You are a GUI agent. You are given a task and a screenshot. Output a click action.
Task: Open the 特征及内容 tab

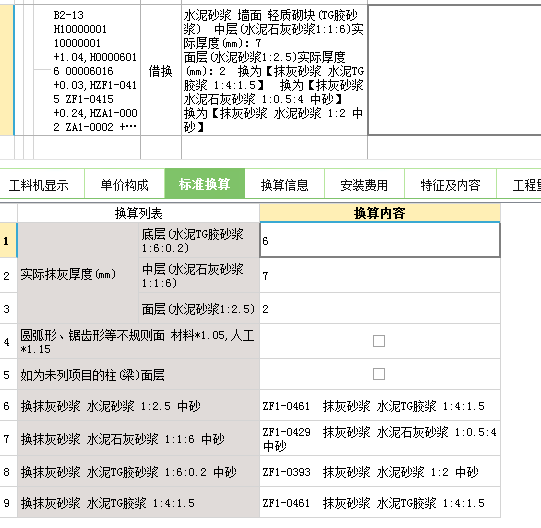click(450, 185)
